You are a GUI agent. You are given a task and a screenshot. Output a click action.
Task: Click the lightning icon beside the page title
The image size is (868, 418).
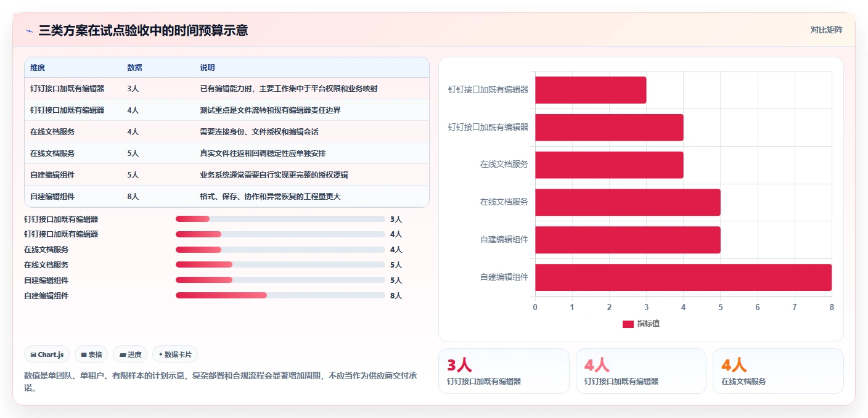pos(29,30)
